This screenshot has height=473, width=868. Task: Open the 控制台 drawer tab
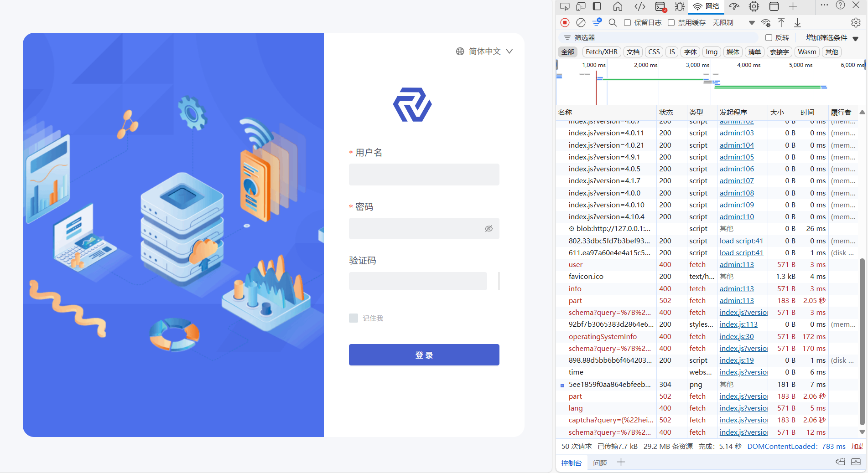pos(572,463)
